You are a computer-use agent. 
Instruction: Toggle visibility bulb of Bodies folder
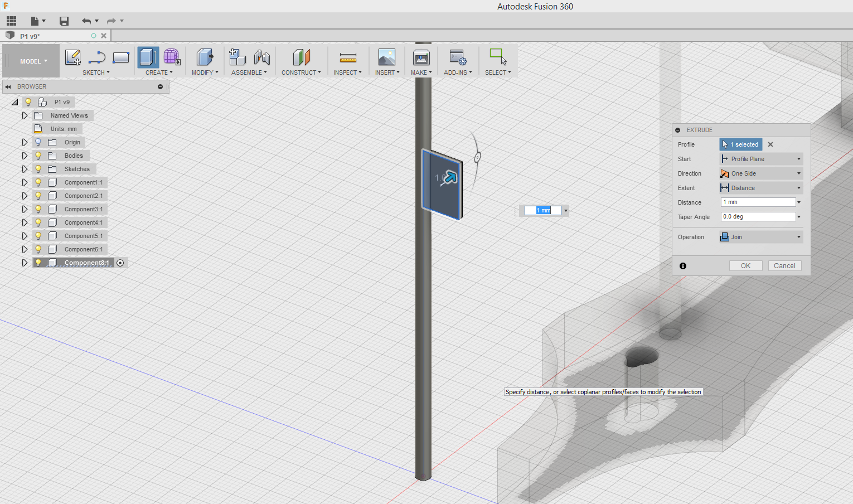pyautogui.click(x=38, y=156)
